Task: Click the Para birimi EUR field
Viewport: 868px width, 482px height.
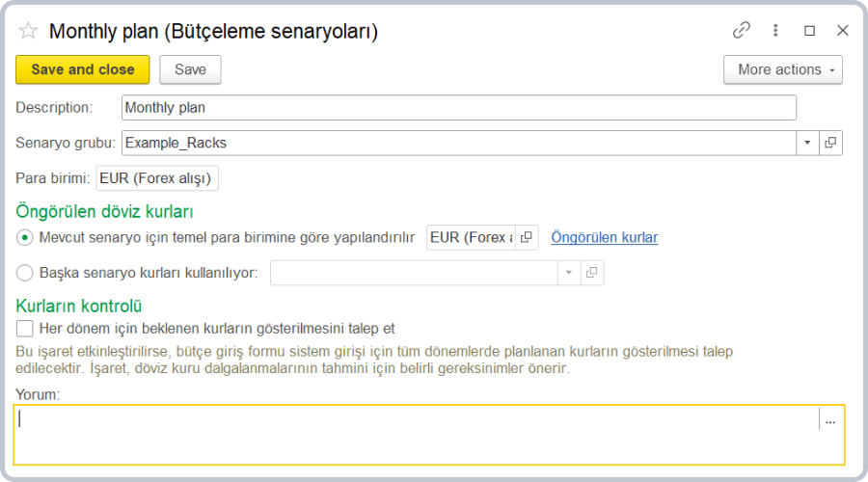Action: (x=157, y=178)
